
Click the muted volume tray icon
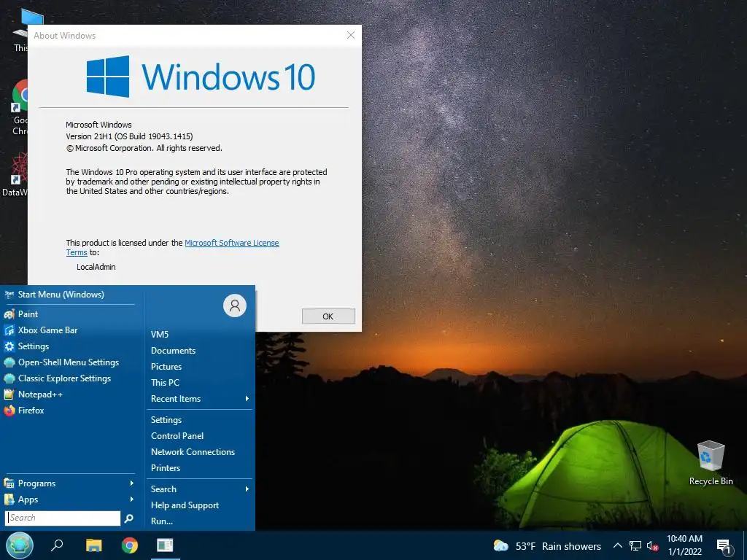[652, 545]
